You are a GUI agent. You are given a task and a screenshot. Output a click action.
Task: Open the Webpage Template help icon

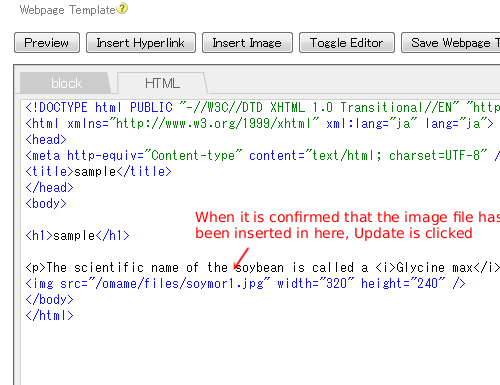[x=122, y=8]
